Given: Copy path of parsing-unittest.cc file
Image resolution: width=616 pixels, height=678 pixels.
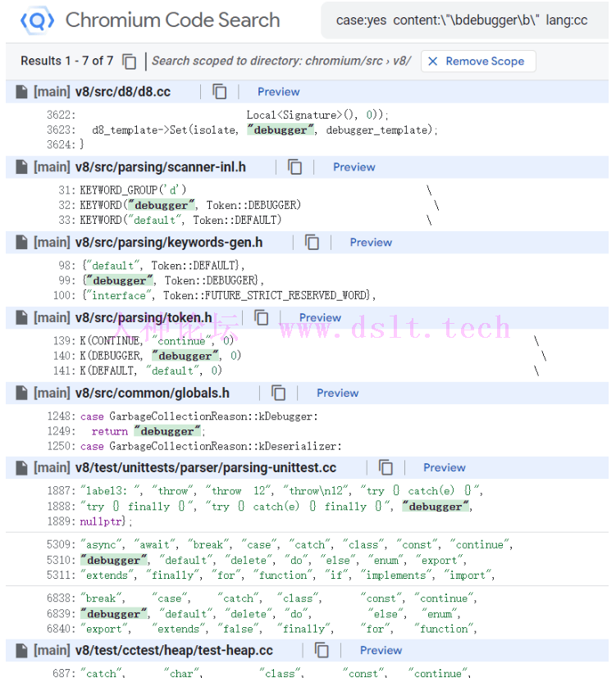Looking at the screenshot, I should (x=386, y=467).
